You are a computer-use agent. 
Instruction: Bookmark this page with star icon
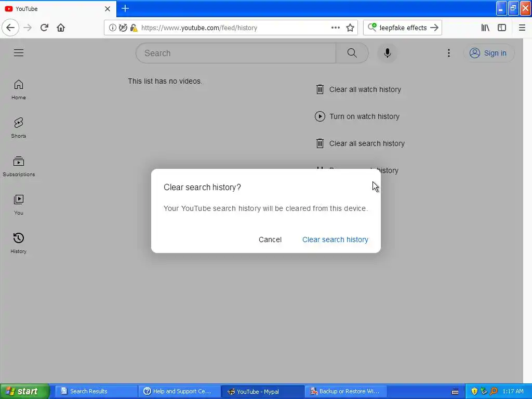tap(350, 28)
